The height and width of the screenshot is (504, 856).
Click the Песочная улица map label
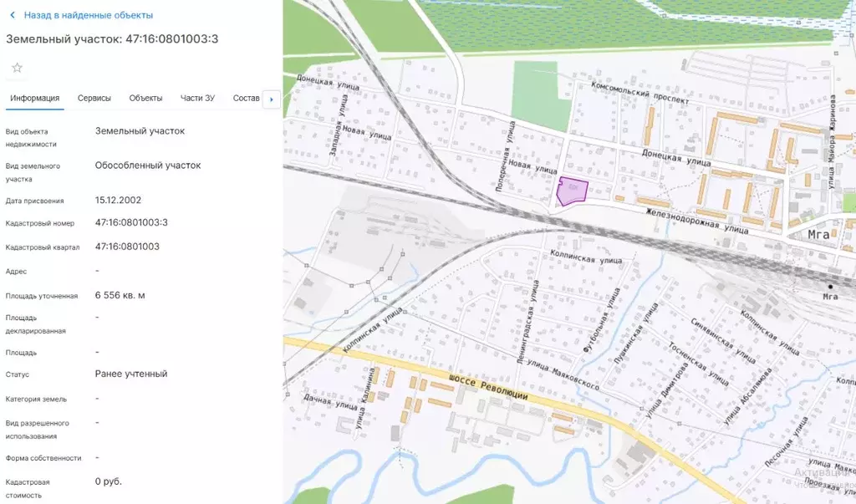[786, 441]
